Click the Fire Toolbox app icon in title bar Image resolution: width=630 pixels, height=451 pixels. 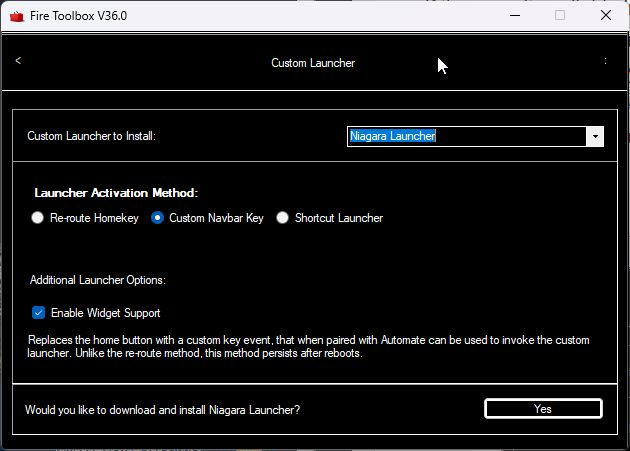[x=16, y=16]
